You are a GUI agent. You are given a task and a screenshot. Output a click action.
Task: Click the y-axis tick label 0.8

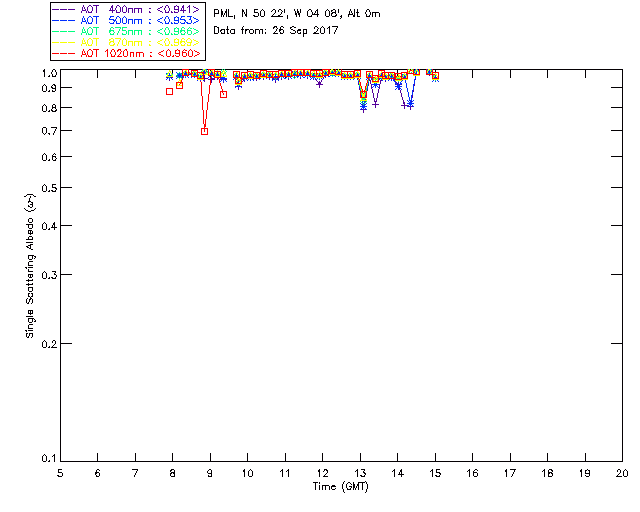49,108
